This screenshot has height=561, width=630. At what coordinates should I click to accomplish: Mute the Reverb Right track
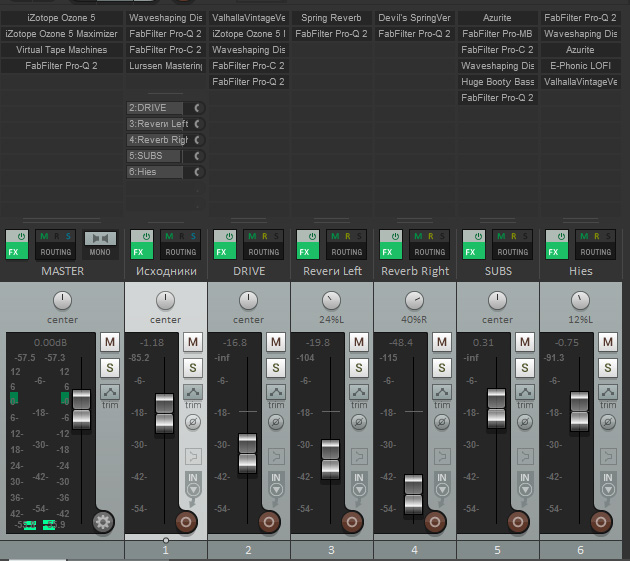(x=442, y=342)
